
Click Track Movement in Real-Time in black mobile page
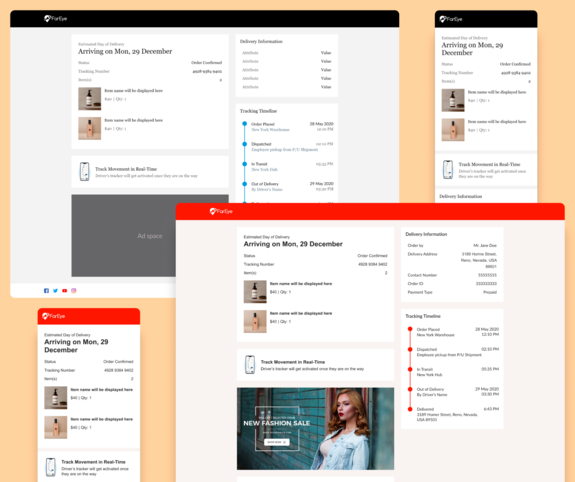click(x=490, y=164)
